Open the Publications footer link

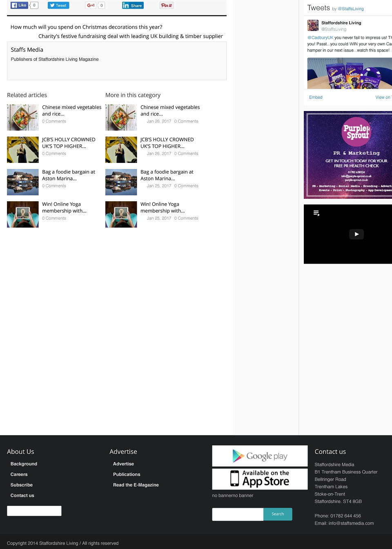point(127,474)
